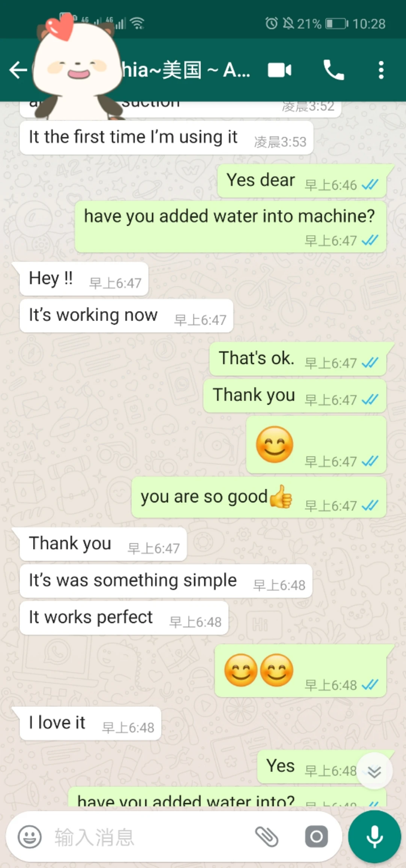Open the paperclip attachment menu
Viewport: 406px width, 868px height.
267,837
